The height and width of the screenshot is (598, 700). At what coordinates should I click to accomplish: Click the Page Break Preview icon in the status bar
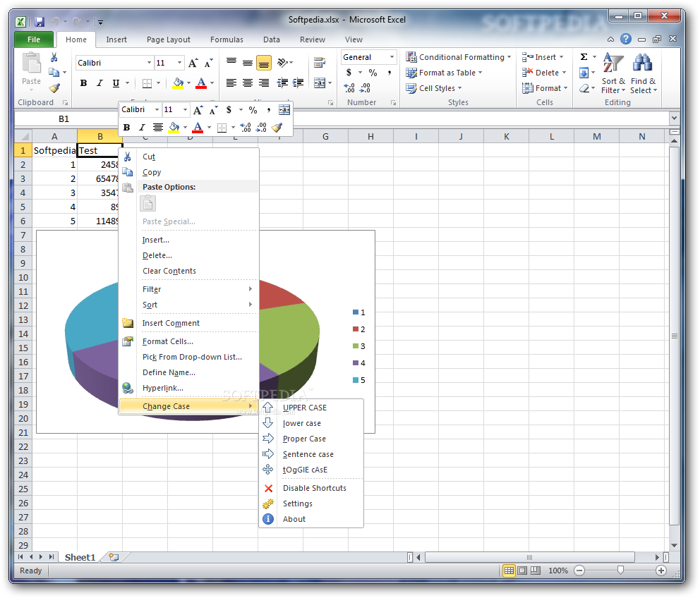(x=536, y=570)
